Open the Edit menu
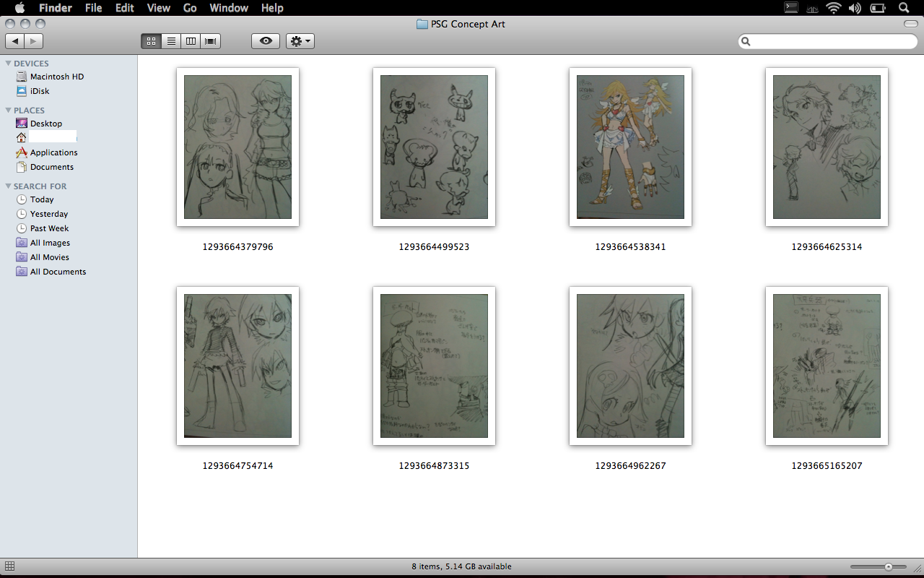 125,8
